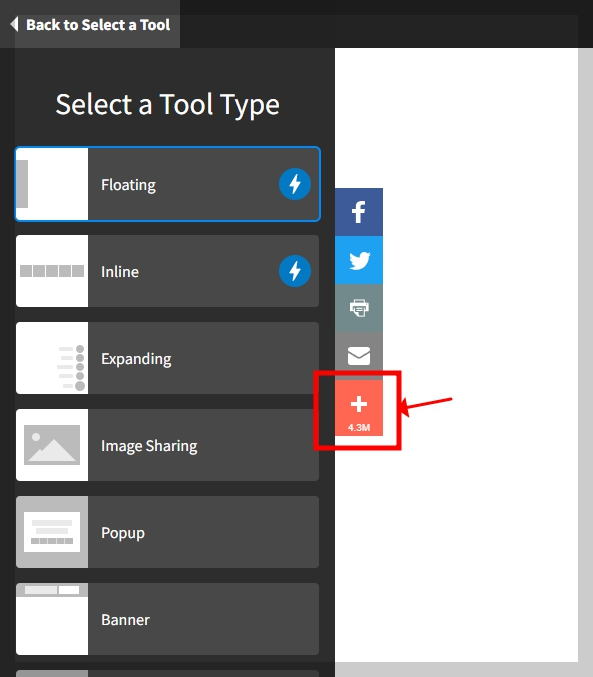
Task: Click the 4.3M share count
Action: pyautogui.click(x=359, y=427)
